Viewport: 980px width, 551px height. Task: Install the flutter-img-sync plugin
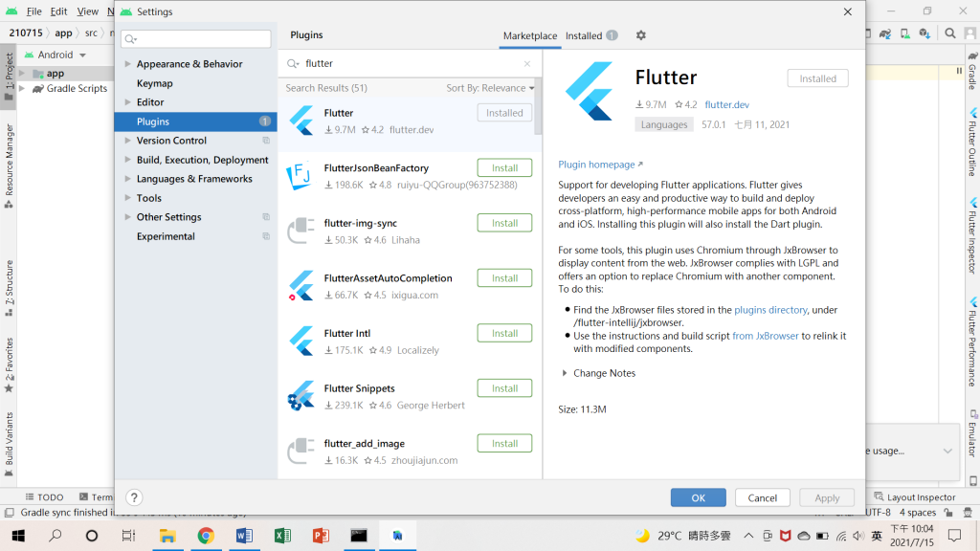click(504, 223)
